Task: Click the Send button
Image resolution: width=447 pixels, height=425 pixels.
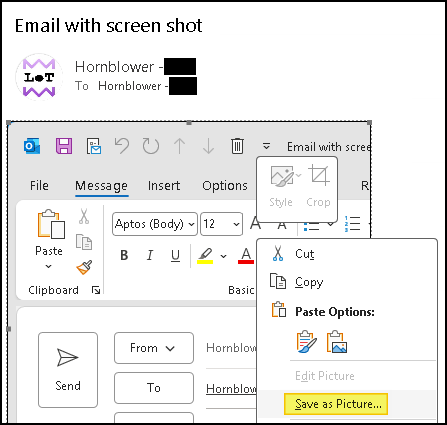Action: (x=68, y=370)
